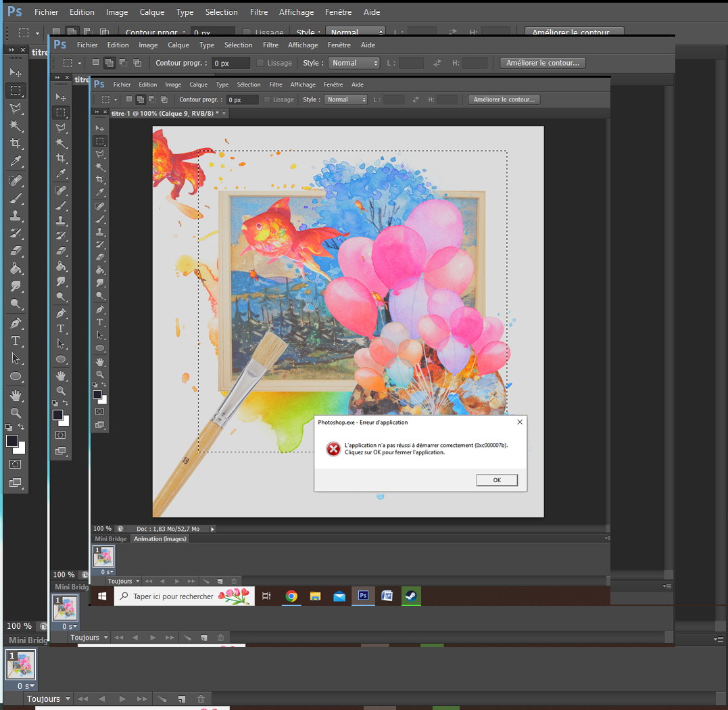The image size is (728, 710).
Task: Open the Style dropdown in the innermost window
Action: pos(346,99)
